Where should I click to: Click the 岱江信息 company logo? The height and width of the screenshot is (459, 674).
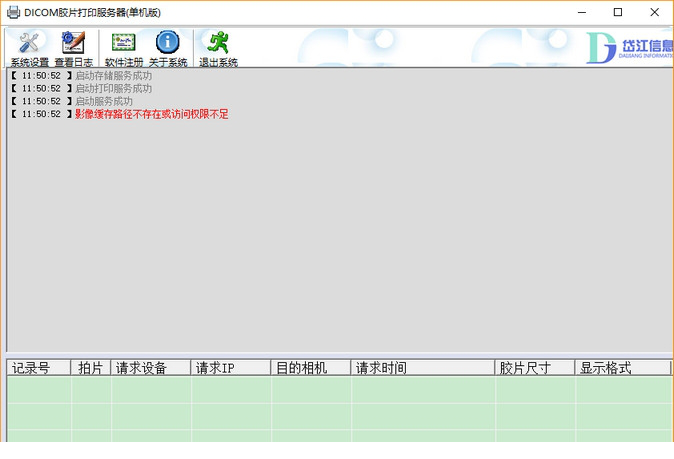point(630,48)
